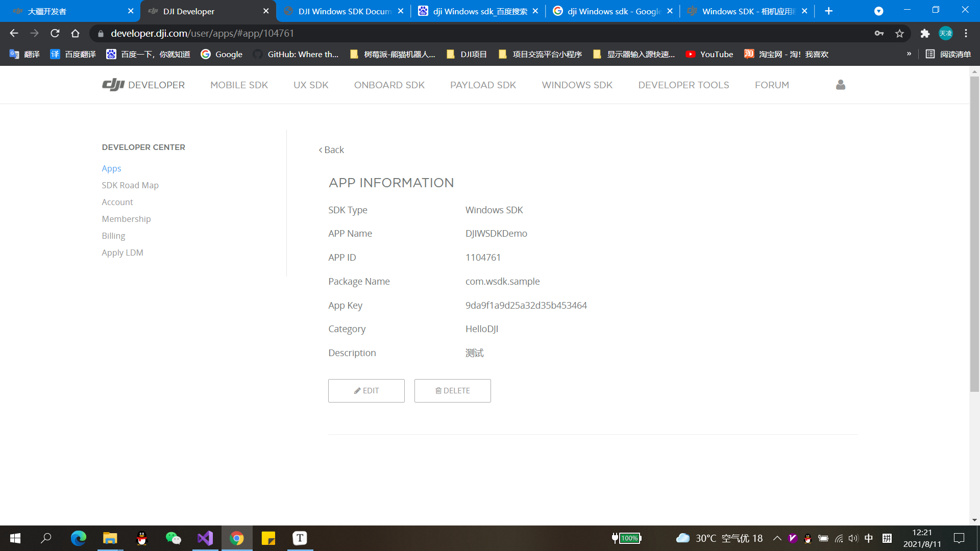Image resolution: width=980 pixels, height=551 pixels.
Task: Expand the bookmarks overflow chevron
Action: pos(909,53)
